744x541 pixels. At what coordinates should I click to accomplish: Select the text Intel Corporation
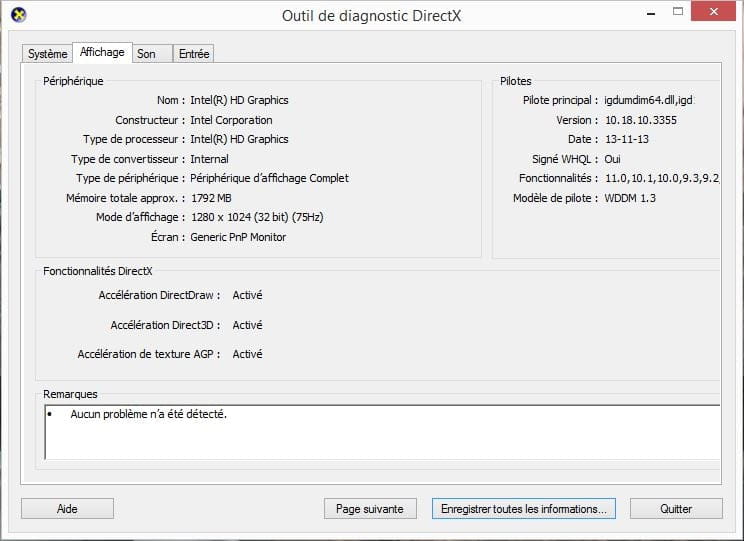tap(231, 120)
